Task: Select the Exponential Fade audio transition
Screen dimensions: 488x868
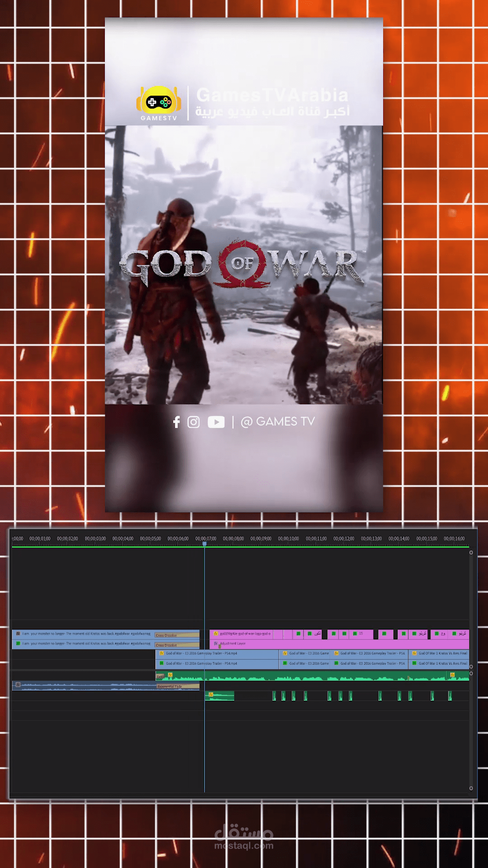Action: [178, 686]
